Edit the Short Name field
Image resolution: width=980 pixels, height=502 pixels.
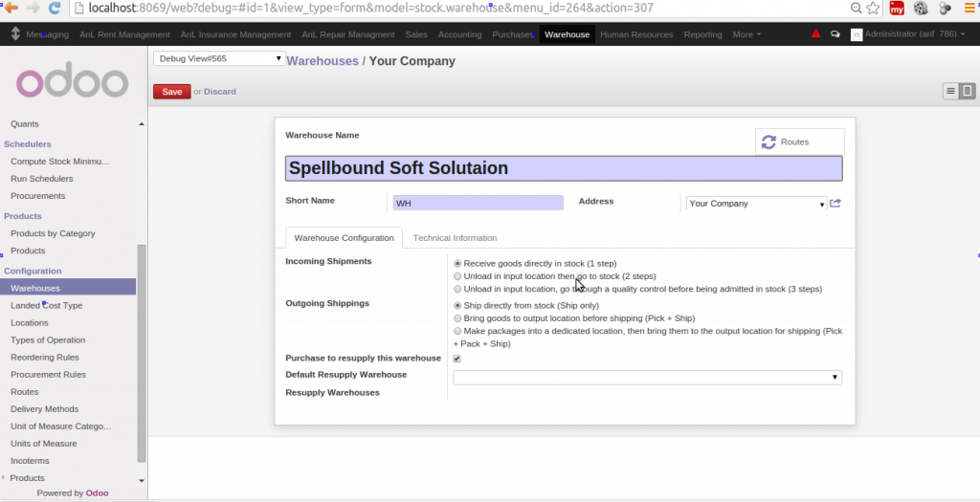478,203
